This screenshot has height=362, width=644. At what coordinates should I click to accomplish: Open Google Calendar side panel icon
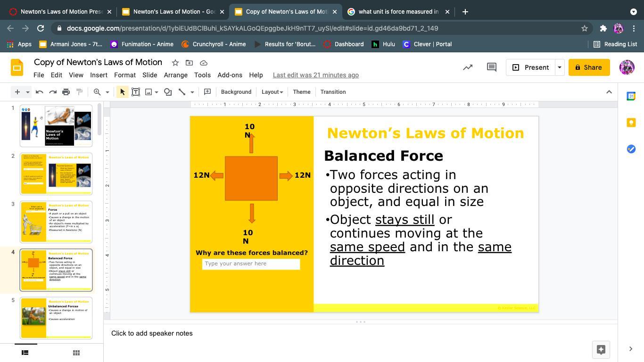[x=631, y=96]
